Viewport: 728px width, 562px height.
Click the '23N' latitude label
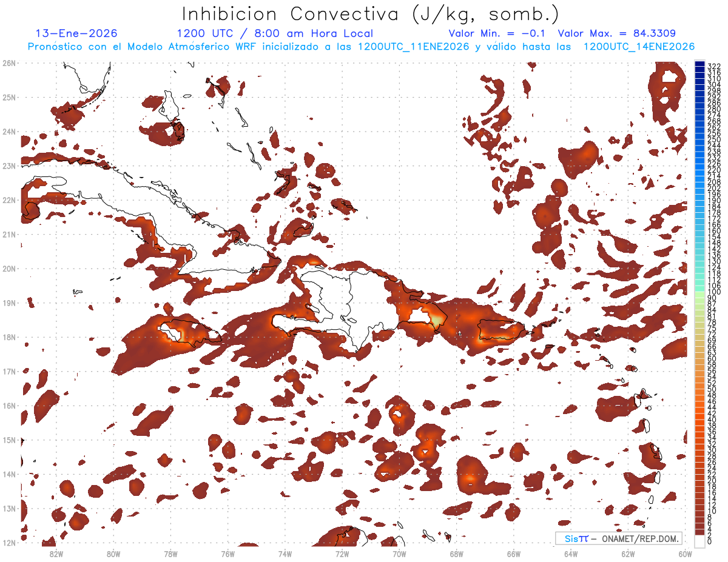tap(9, 166)
